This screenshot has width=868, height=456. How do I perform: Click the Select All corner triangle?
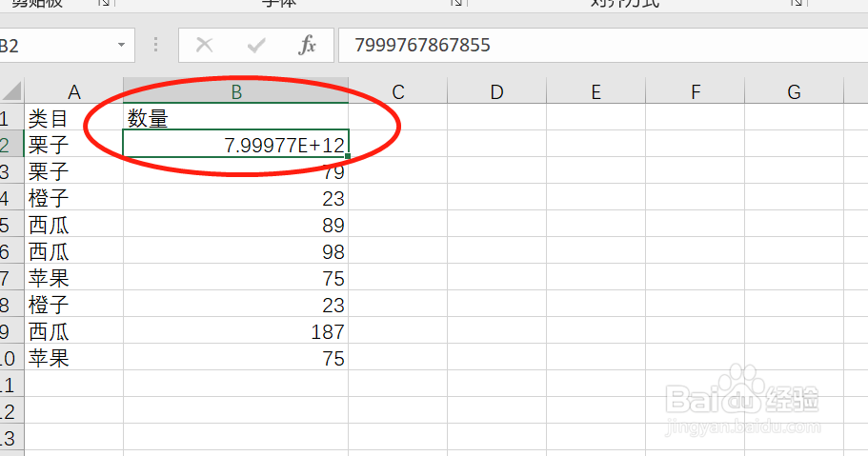pos(11,91)
